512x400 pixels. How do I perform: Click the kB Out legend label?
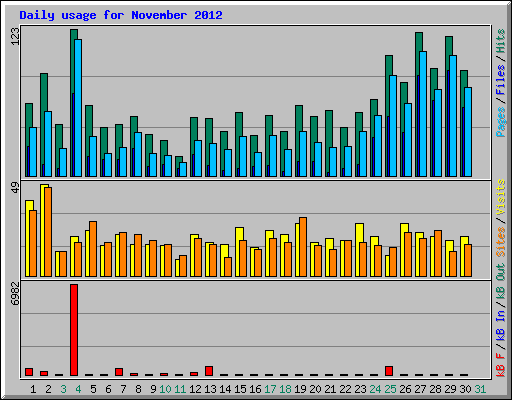coord(501,282)
